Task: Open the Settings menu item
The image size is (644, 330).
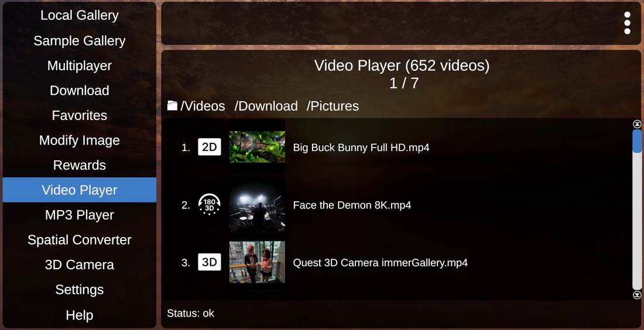Action: tap(79, 290)
